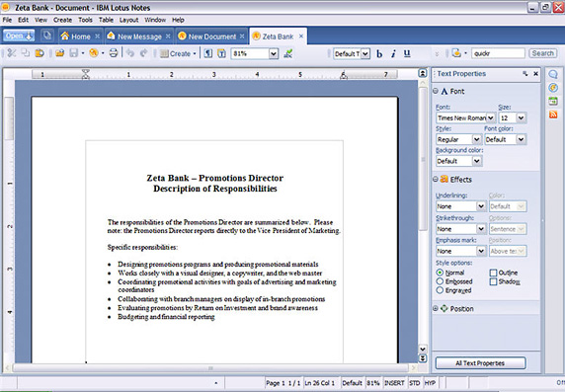This screenshot has height=392, width=565.
Task: Click the thumbnails icon beside Open button
Action: click(46, 36)
